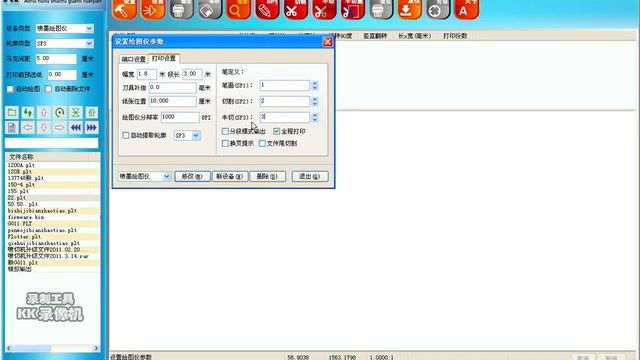The width and height of the screenshot is (640, 360).
Task: Open the 喷墨绘图仪 device dropdown at dialog bottom
Action: [167, 176]
